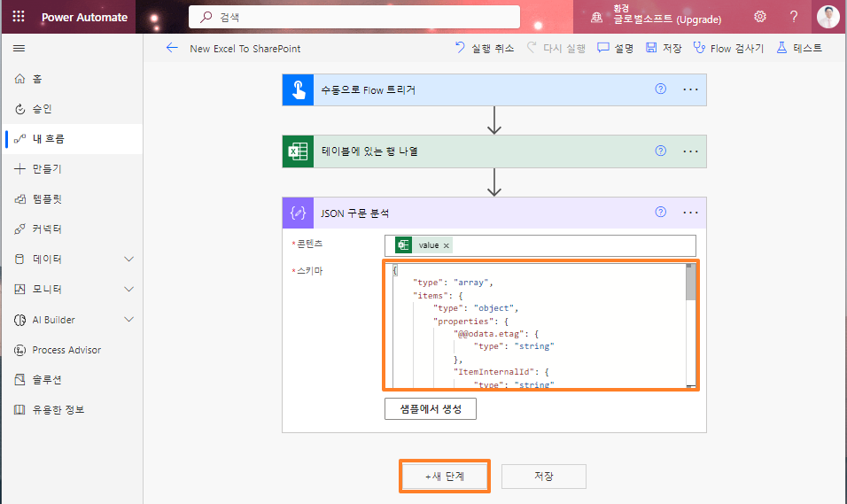Screen dimensions: 847x504
Task: Click the 콘텐츠 input field
Action: coord(540,245)
